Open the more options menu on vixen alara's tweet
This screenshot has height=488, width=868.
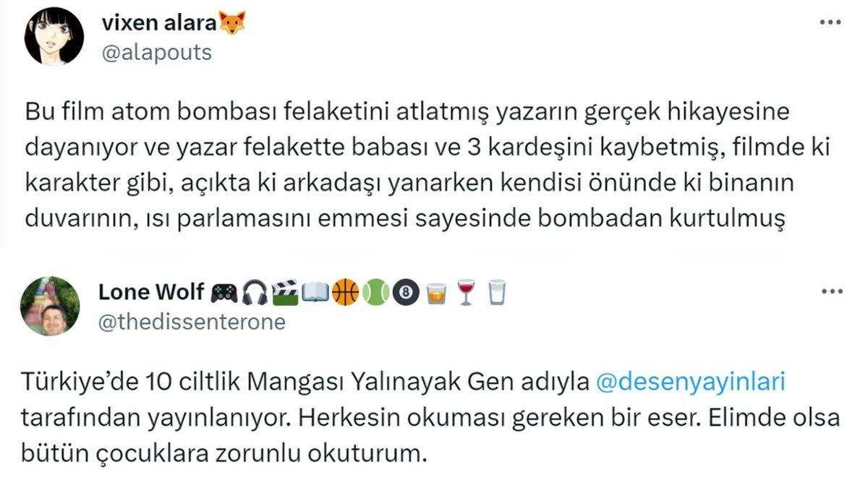[829, 20]
